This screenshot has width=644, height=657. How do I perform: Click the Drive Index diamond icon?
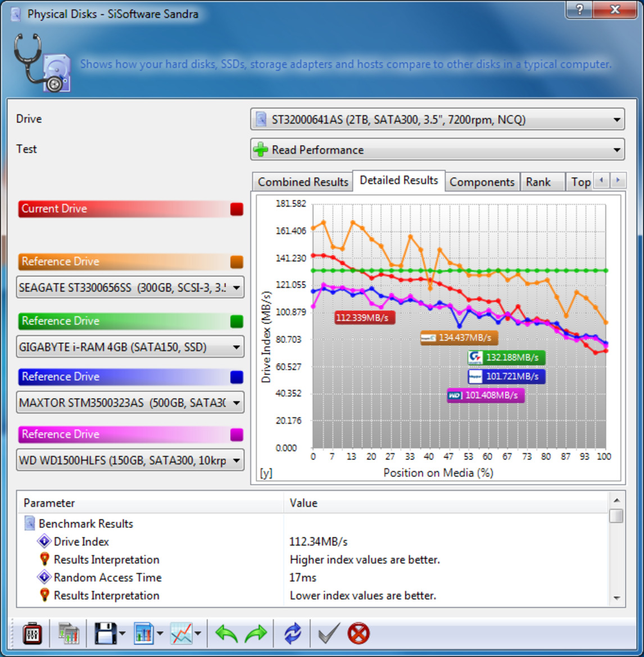point(44,541)
